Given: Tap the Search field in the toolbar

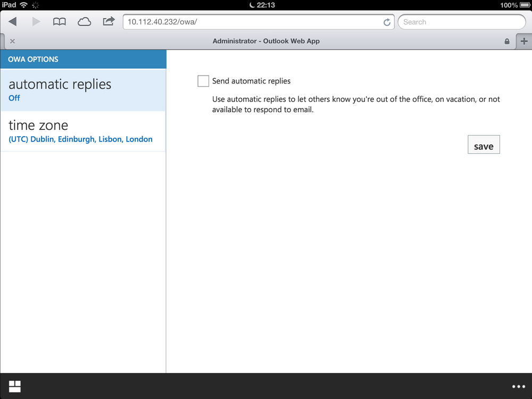Looking at the screenshot, I should coord(462,22).
